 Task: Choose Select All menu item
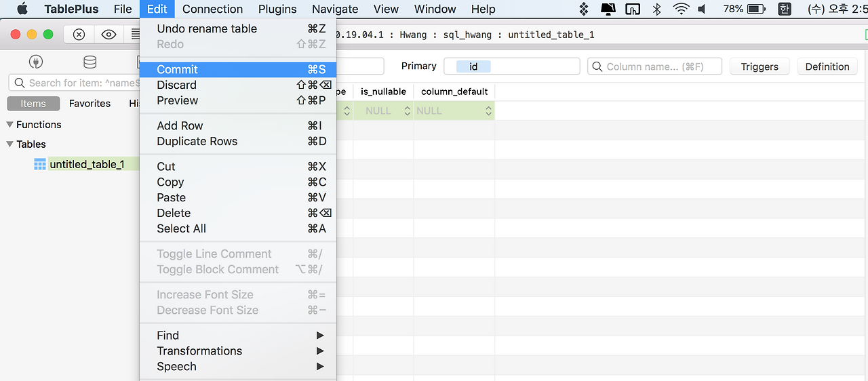pyautogui.click(x=237, y=228)
